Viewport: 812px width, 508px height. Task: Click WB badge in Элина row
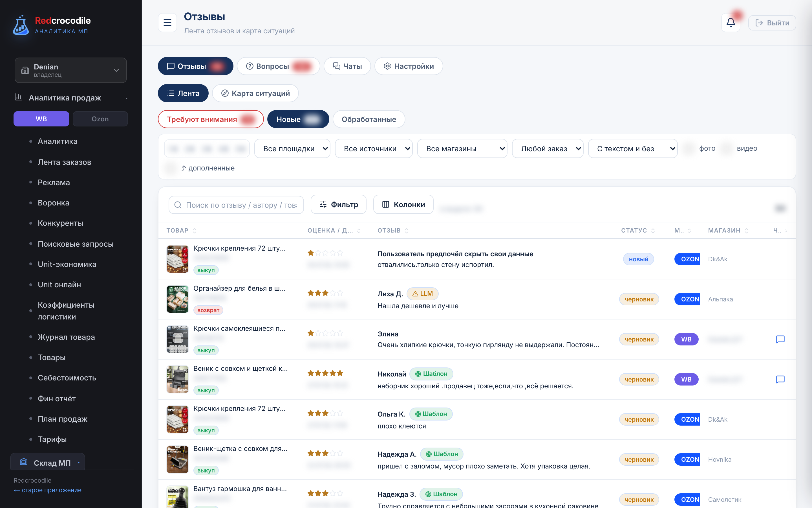pos(686,339)
